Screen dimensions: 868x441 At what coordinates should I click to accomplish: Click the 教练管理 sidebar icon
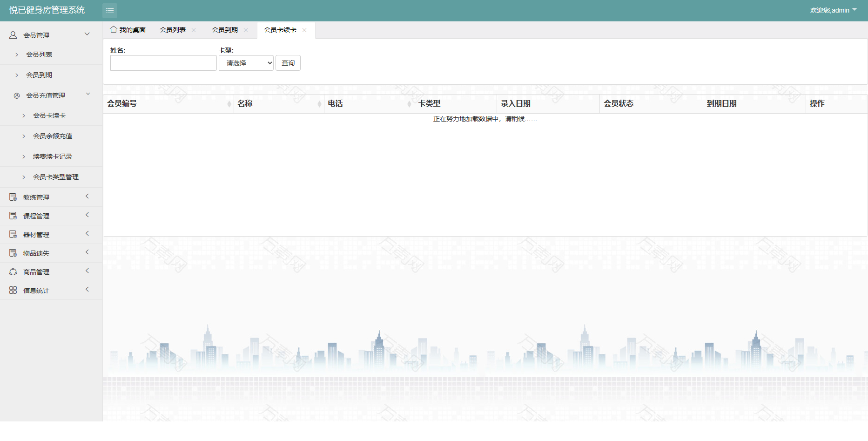(13, 197)
